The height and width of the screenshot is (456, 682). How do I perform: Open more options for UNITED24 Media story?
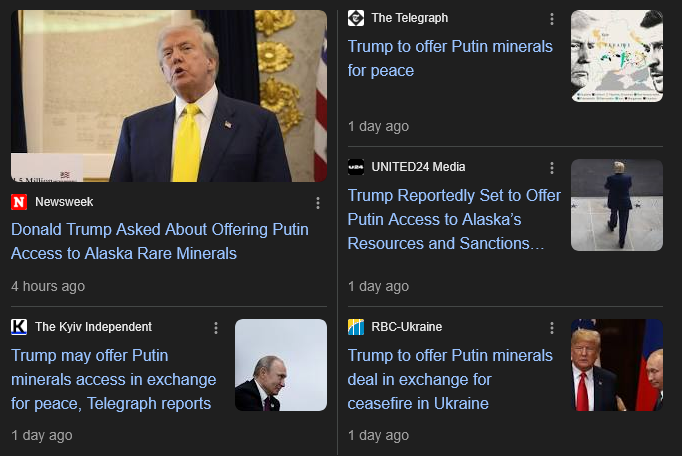point(552,168)
